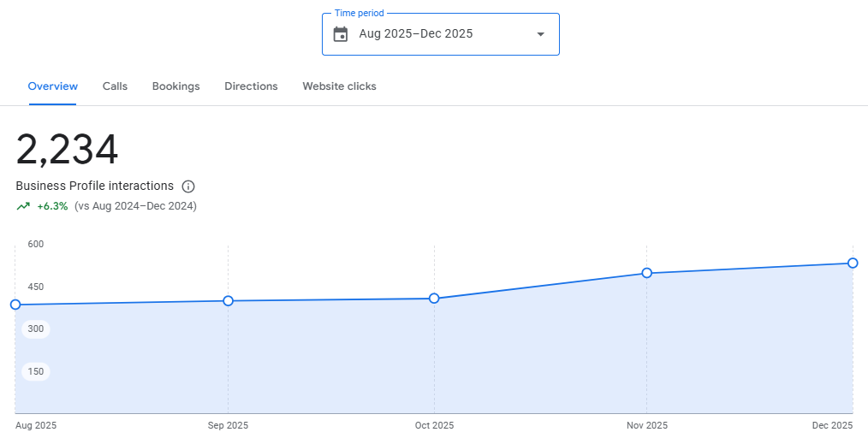
Task: Click the 'Sep 2025' x-axis label
Action: (x=228, y=425)
